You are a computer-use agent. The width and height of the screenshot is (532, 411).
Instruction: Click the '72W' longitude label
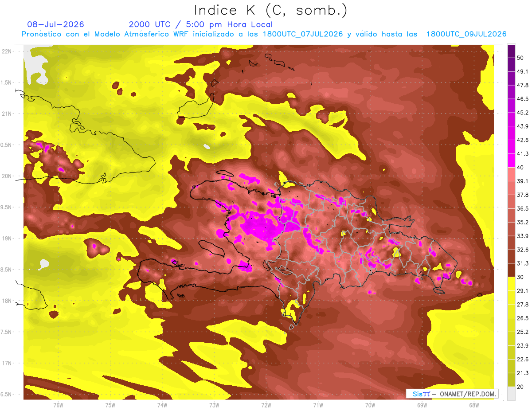click(266, 404)
